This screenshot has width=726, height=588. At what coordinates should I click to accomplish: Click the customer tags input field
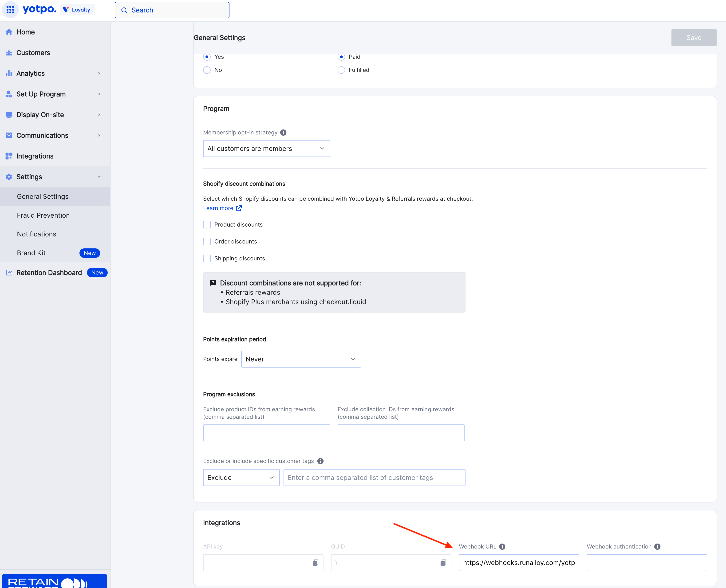pyautogui.click(x=374, y=477)
